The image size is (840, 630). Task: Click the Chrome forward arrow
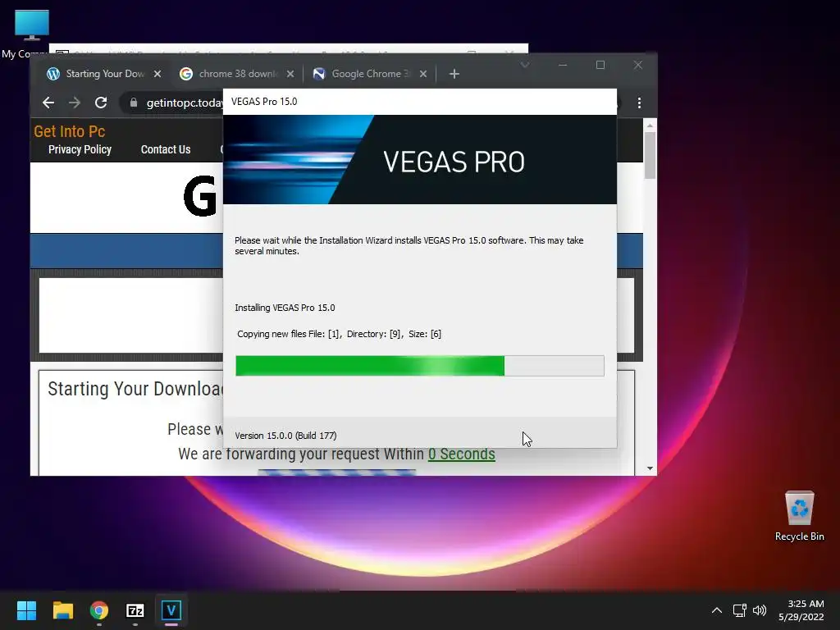pos(75,103)
